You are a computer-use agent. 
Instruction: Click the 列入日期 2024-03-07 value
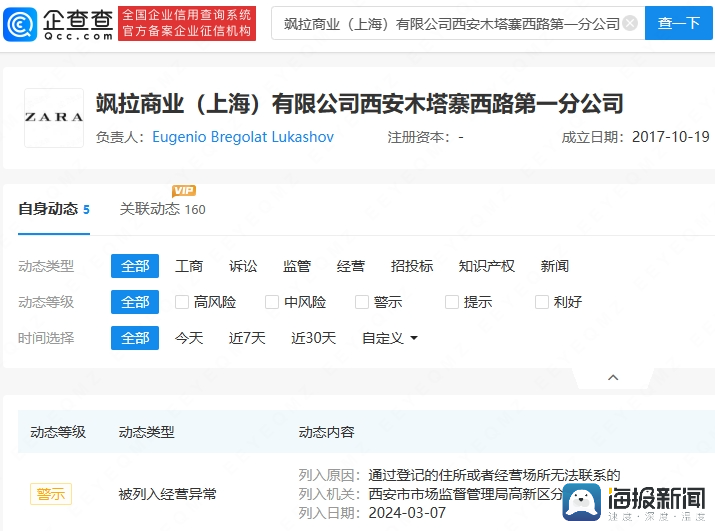pyautogui.click(x=407, y=513)
